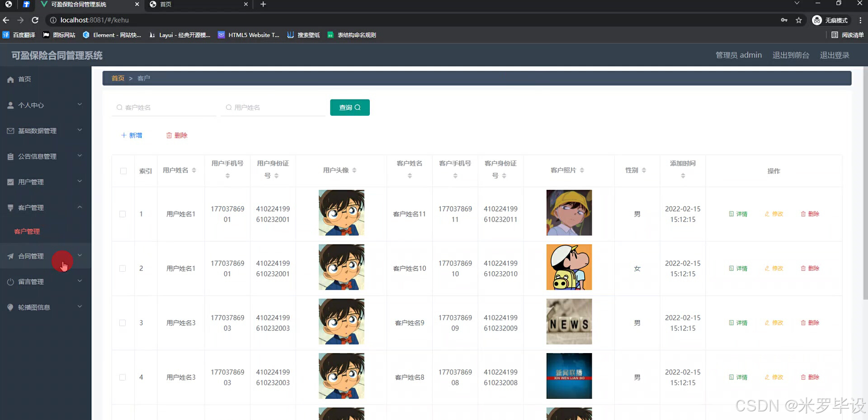Image resolution: width=868 pixels, height=420 pixels.
Task: Click 退出到前台 in the header
Action: 791,55
